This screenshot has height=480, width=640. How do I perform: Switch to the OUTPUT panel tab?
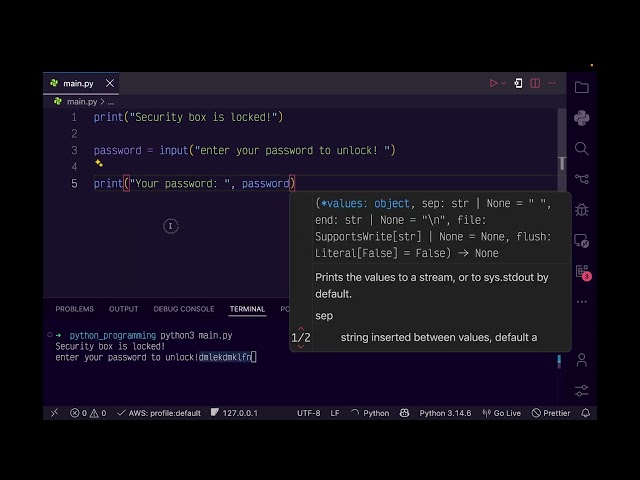click(124, 309)
